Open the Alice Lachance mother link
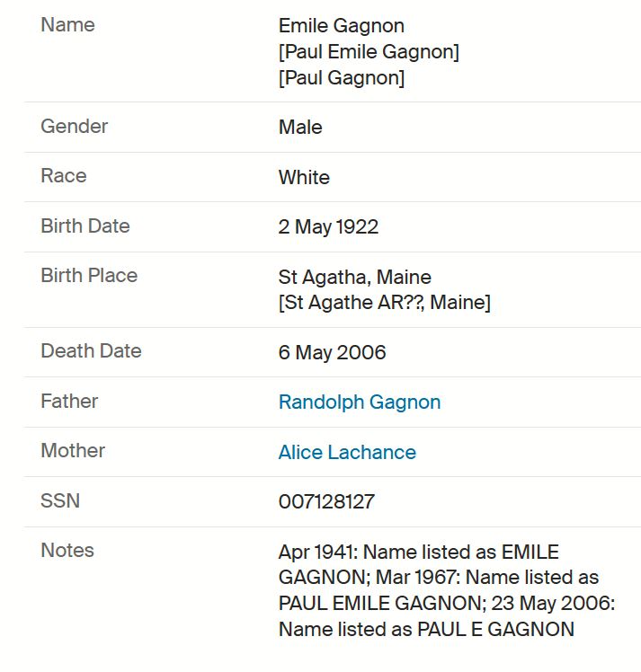Screen dimensions: 641x672 pos(347,452)
